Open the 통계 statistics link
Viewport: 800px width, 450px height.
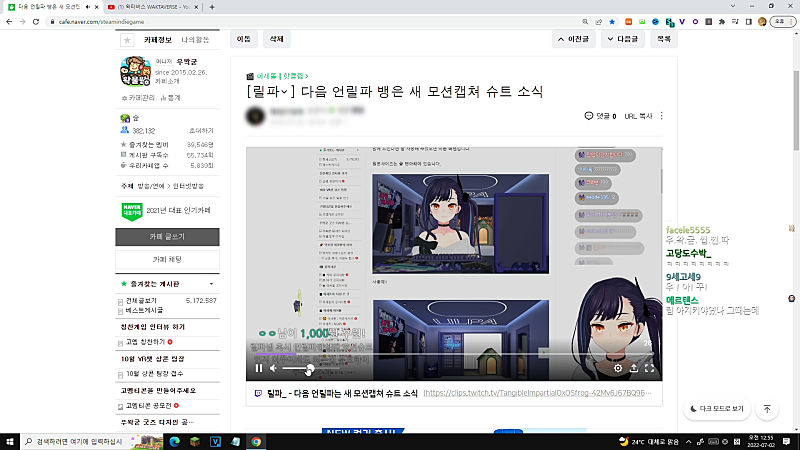click(x=170, y=97)
